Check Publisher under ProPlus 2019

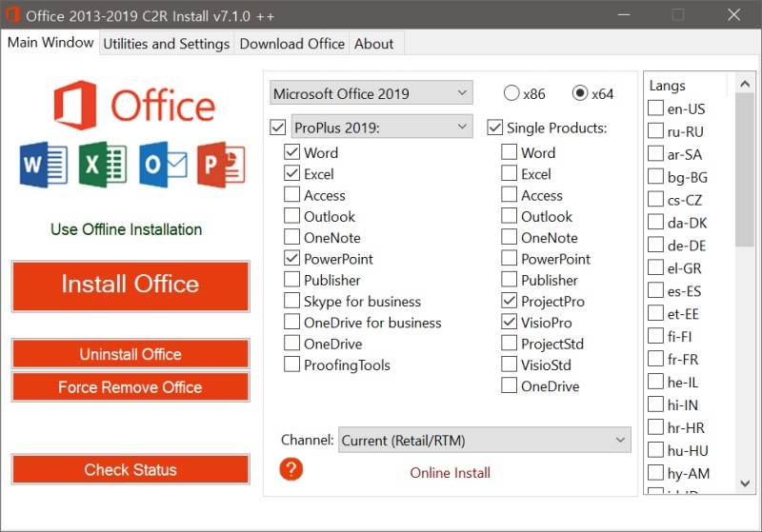291,280
